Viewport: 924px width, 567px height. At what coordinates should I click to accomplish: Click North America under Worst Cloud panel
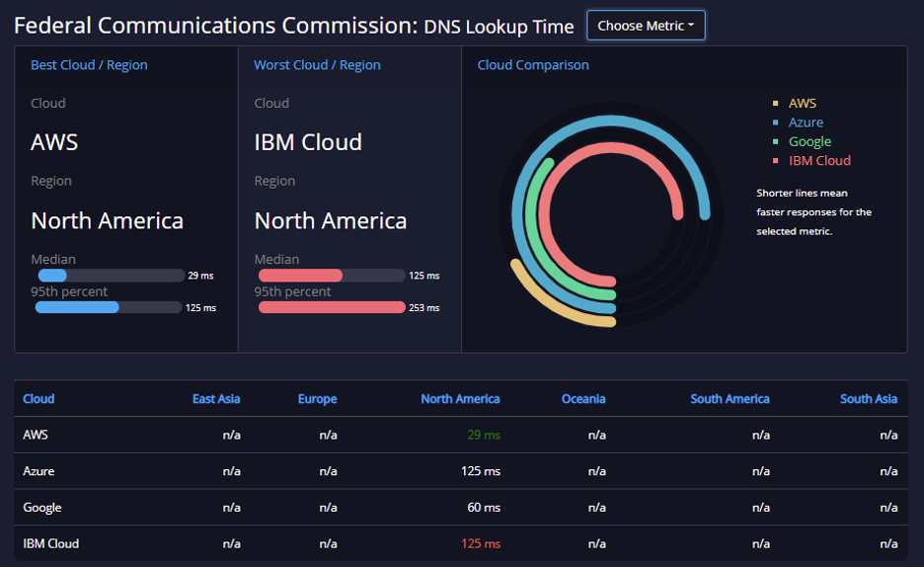(x=330, y=221)
